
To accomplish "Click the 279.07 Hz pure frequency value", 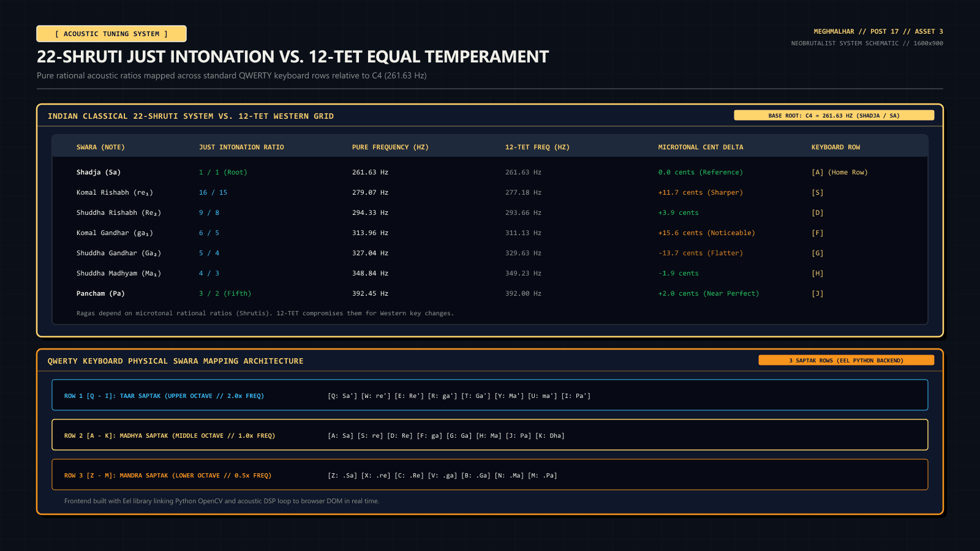I will (x=370, y=192).
